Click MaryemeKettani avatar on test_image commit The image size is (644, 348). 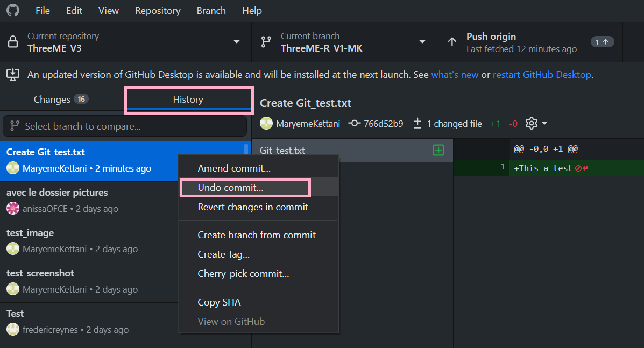coord(13,248)
